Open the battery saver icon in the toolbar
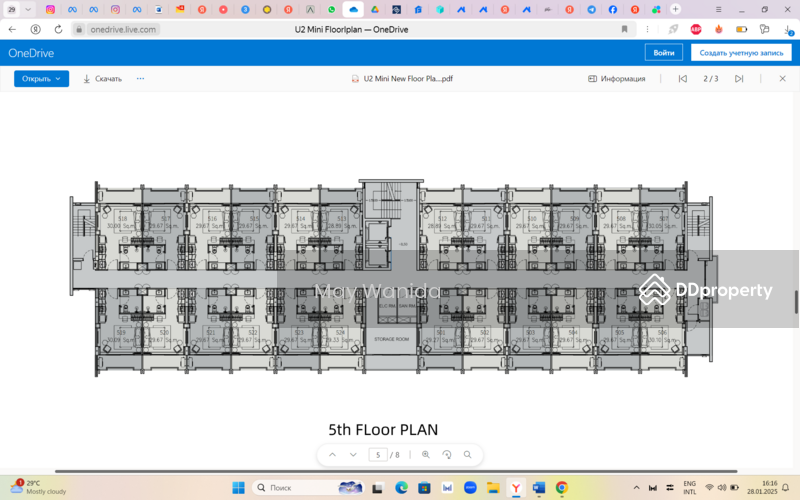 (x=741, y=30)
